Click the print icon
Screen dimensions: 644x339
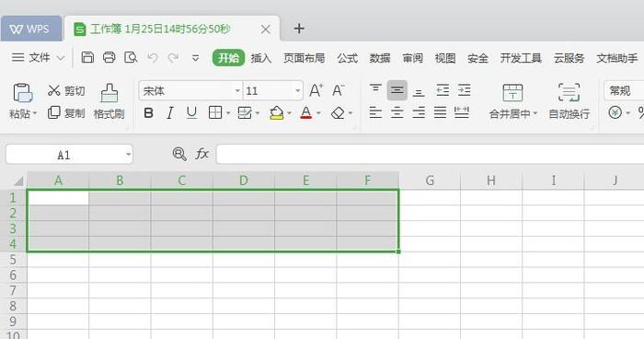tap(109, 57)
